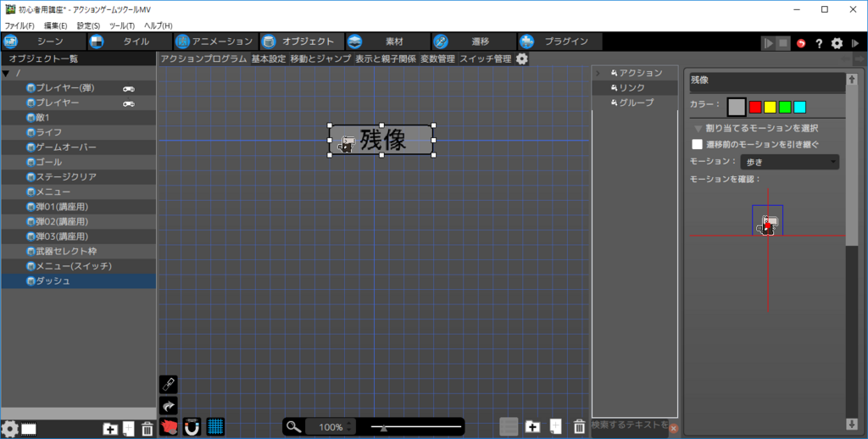Add folder in object list footer
Viewport: 868px width, 439px height.
point(110,429)
